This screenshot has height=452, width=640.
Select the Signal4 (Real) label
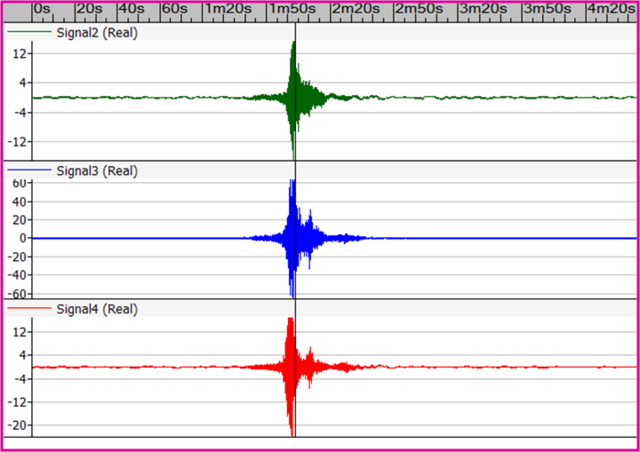pyautogui.click(x=97, y=309)
